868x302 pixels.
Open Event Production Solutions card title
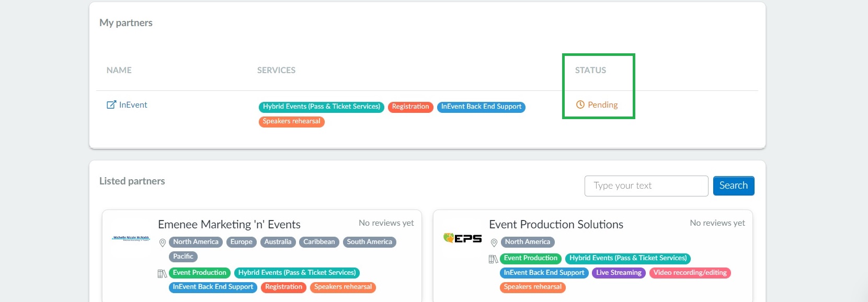pos(556,224)
